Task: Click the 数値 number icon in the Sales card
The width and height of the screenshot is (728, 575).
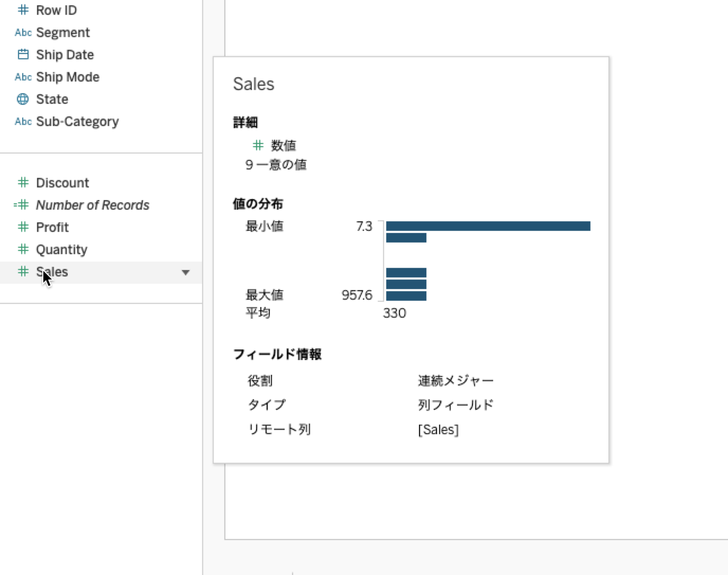Action: click(258, 145)
